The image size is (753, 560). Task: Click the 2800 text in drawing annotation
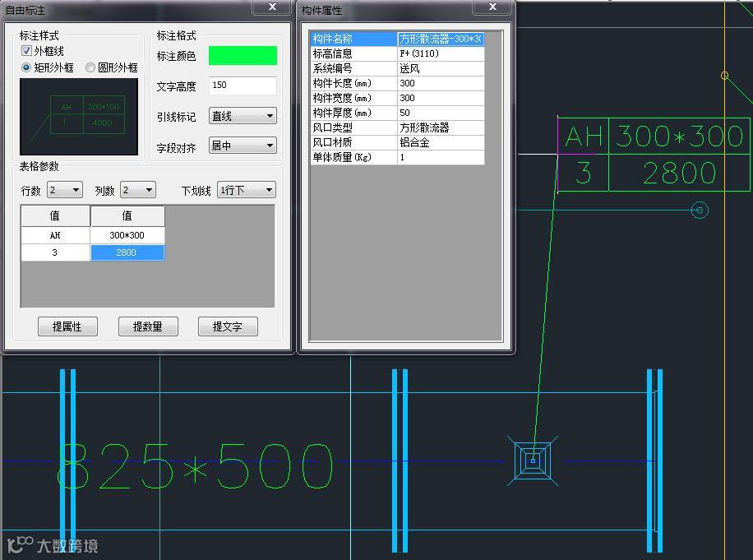pyautogui.click(x=679, y=173)
